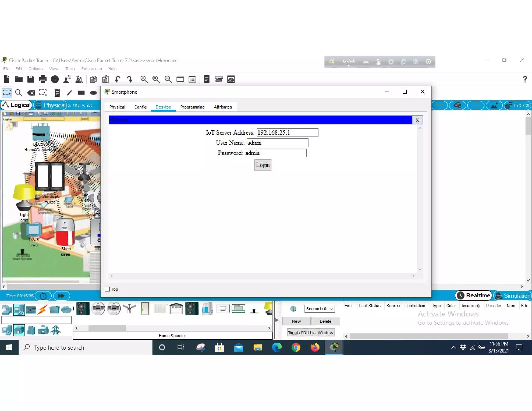Select the Connections lightning bolt category

(x=42, y=309)
